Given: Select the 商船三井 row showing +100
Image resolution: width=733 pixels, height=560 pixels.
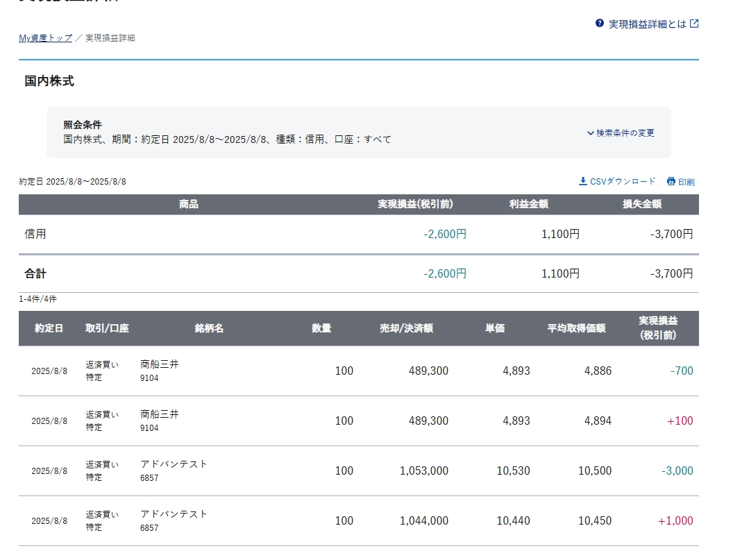Looking at the screenshot, I should tap(358, 421).
